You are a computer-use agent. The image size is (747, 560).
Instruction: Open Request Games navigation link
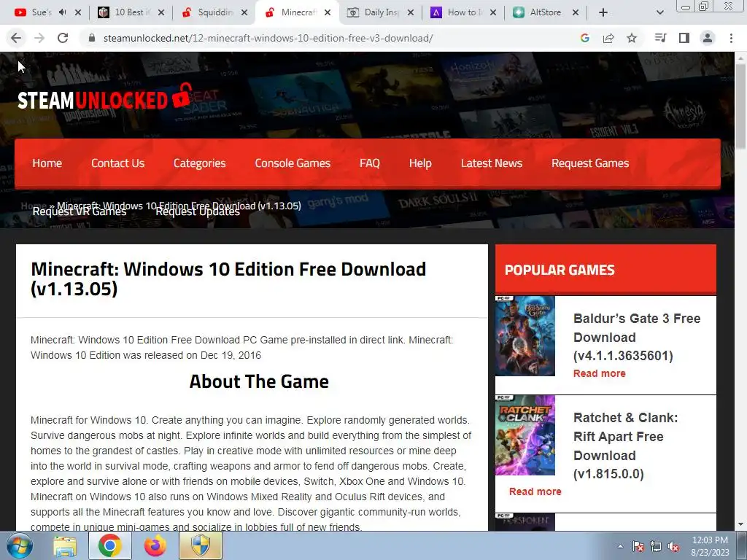click(x=590, y=163)
